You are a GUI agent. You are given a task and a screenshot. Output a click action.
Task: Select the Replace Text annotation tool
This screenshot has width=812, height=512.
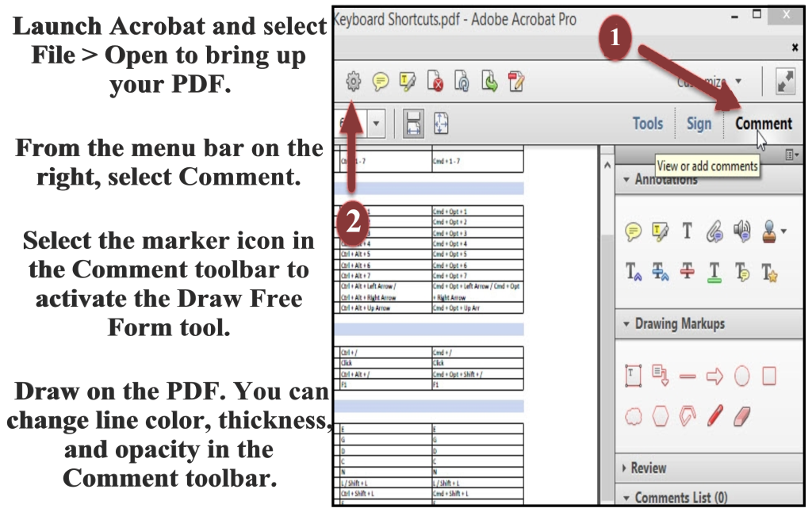coord(660,271)
